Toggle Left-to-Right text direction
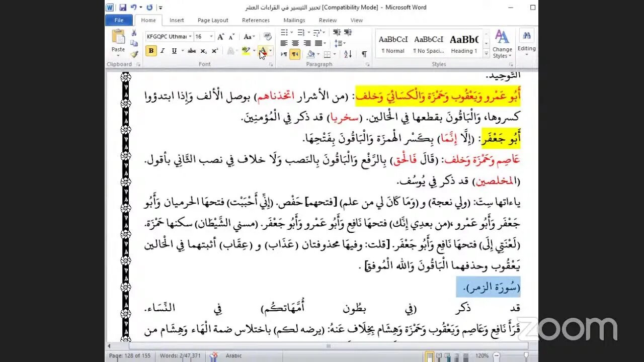This screenshot has width=644, height=362. [x=284, y=54]
